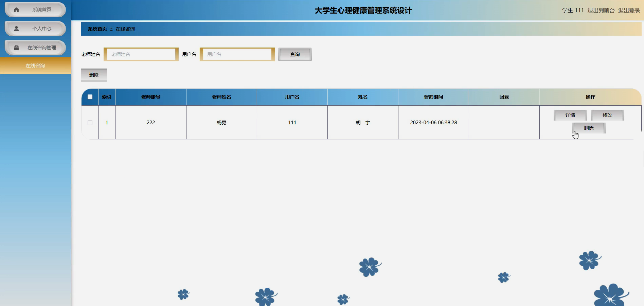
Task: Click the 咨询时间 column header
Action: (x=433, y=97)
